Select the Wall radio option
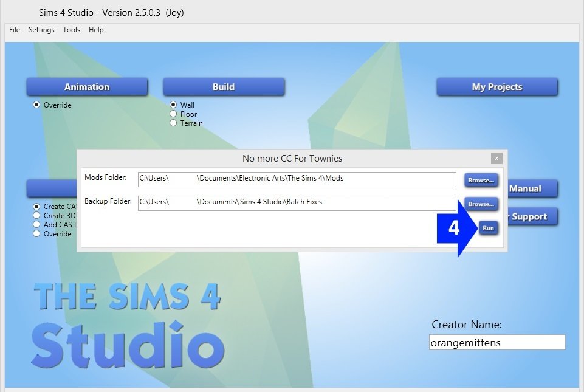584x392 pixels. pyautogui.click(x=174, y=105)
